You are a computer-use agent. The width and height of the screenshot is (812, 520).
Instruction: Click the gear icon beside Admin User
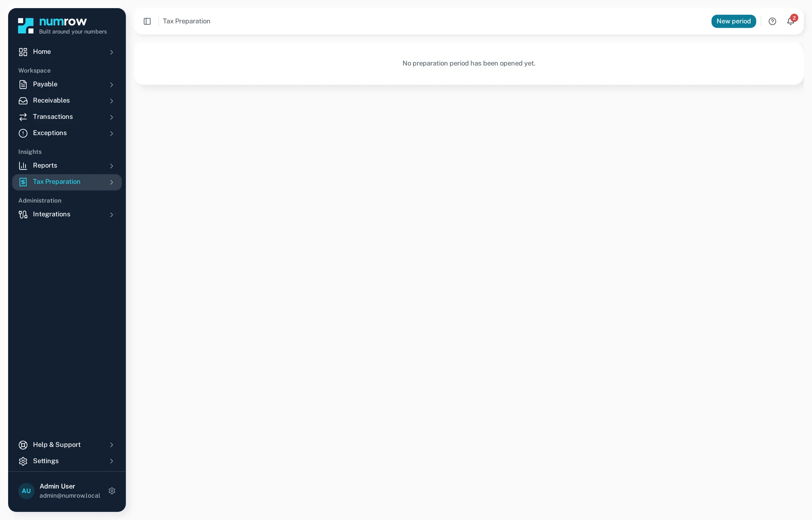coord(112,491)
